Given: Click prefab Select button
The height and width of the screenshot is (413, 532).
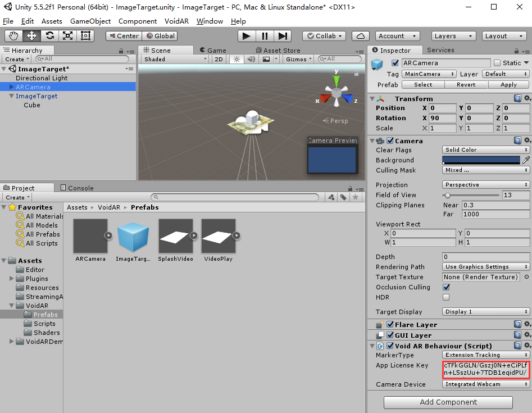Looking at the screenshot, I should point(423,84).
